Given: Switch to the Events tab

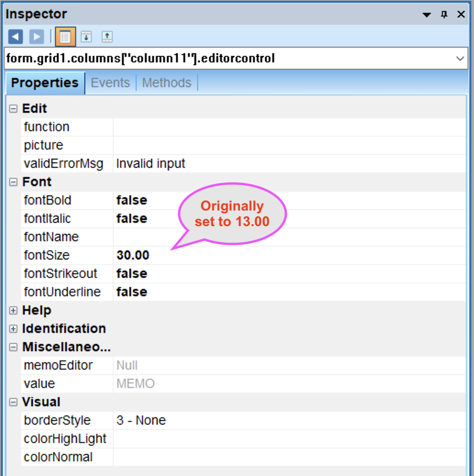Looking at the screenshot, I should point(110,83).
